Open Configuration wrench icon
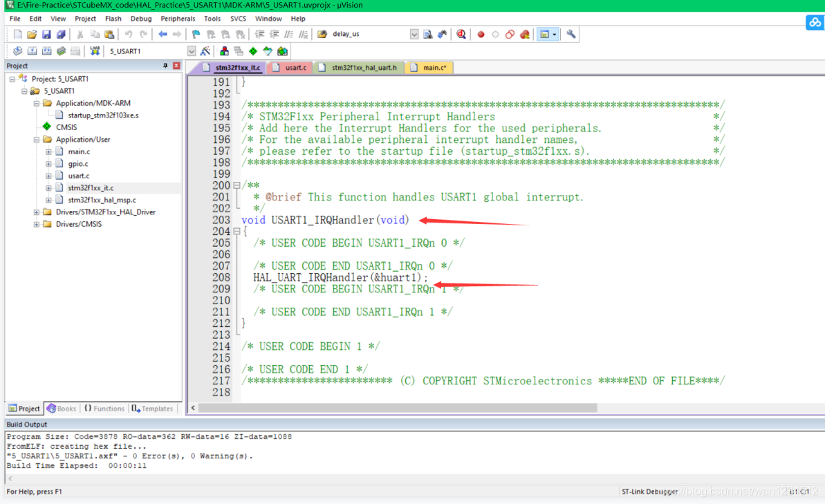825x504 pixels. 571,34
